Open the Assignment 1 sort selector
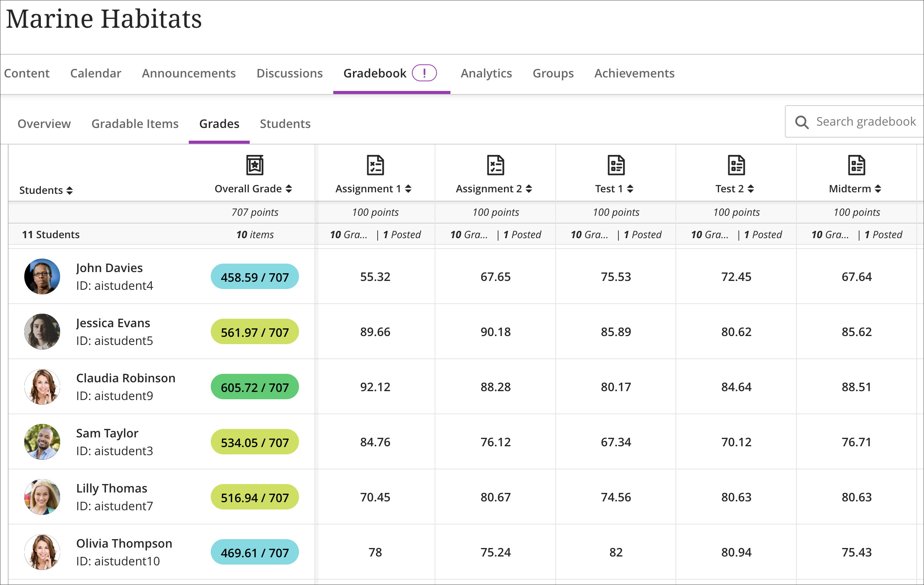The height and width of the screenshot is (585, 924). point(408,189)
